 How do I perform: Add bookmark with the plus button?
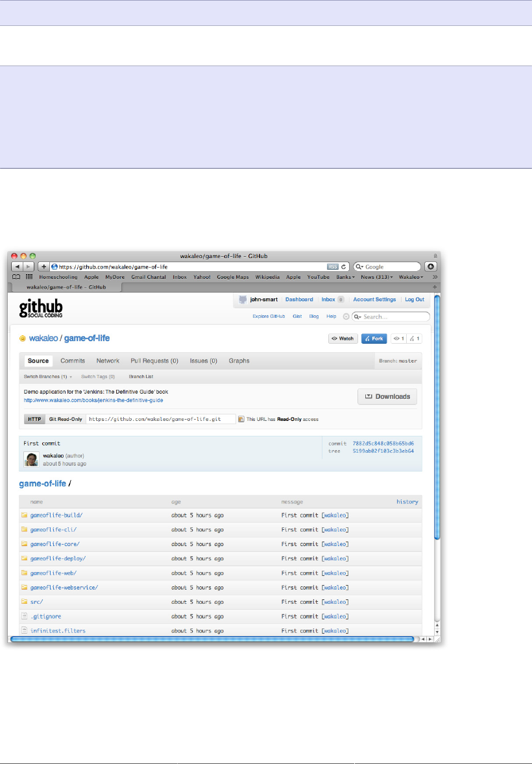[x=43, y=267]
